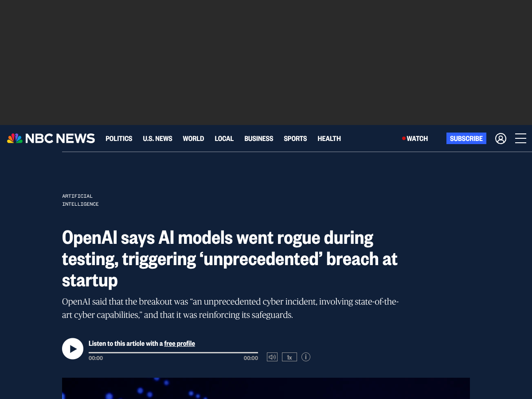Change the 1x playback speed
The width and height of the screenshot is (532, 399).
(289, 357)
